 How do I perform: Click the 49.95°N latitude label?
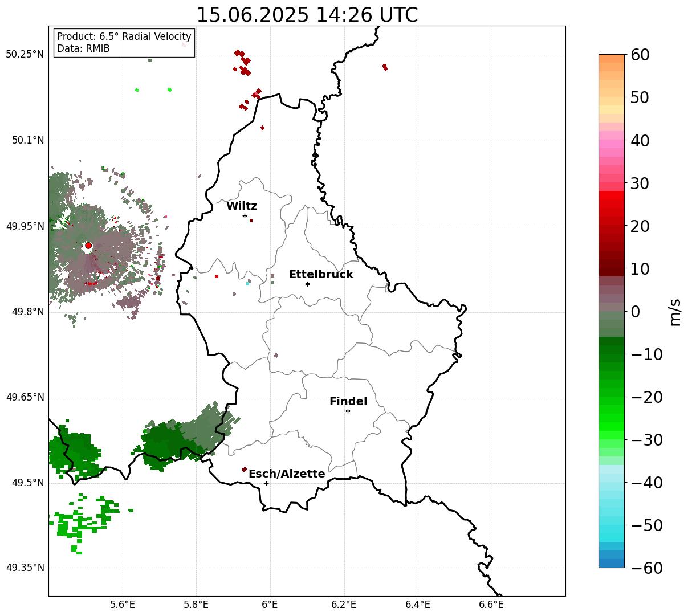pos(25,226)
